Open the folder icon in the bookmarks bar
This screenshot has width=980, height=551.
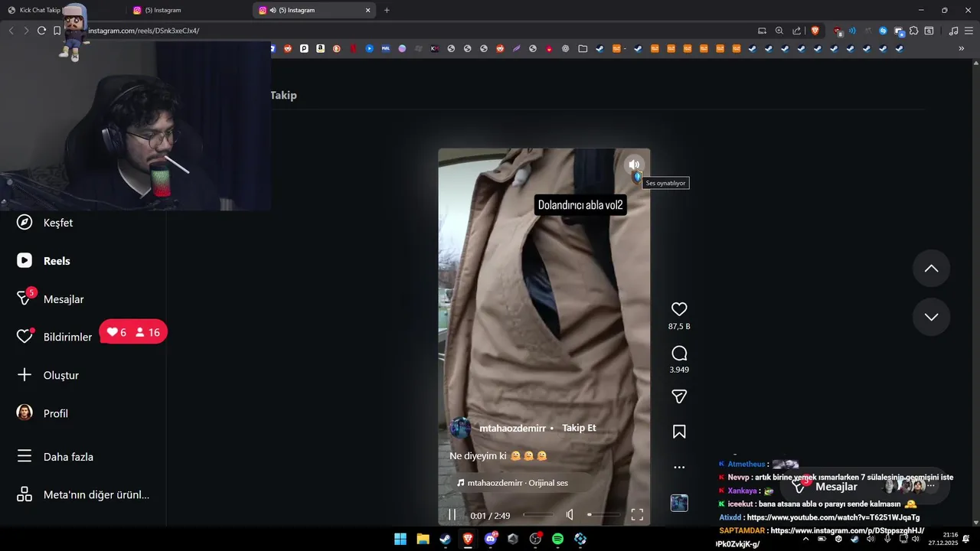click(x=583, y=48)
